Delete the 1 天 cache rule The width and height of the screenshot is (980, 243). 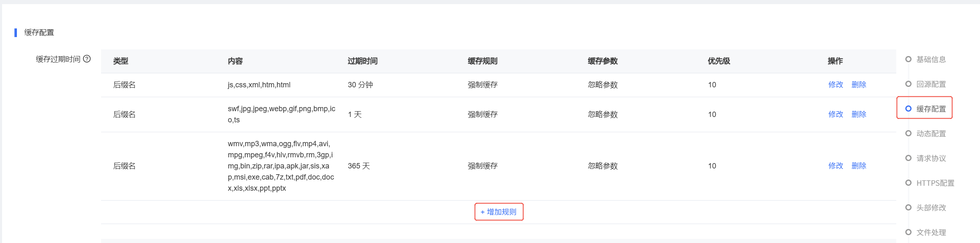point(859,114)
